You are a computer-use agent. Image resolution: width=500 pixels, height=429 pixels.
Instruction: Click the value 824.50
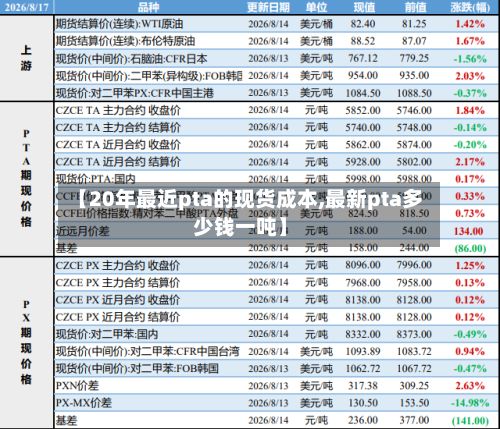363,213
